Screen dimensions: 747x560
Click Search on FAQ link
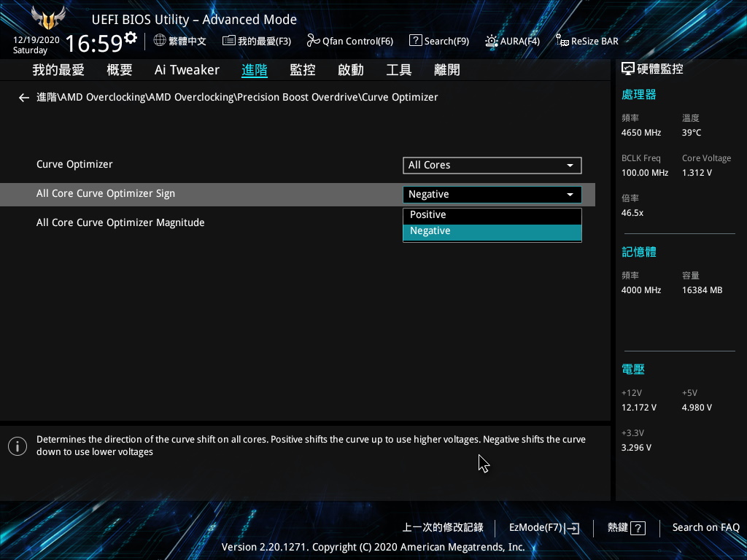[706, 528]
